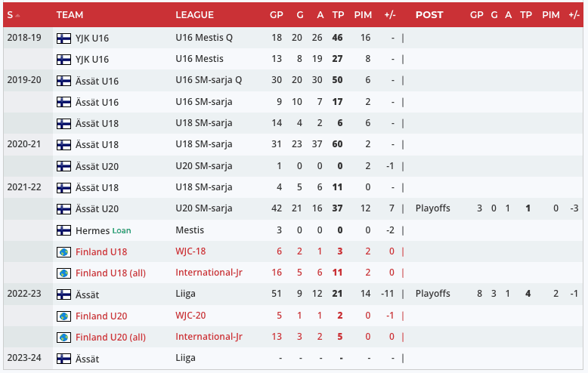Viewport: 588px width, 373px height.
Task: Click the TEAM column header
Action: (70, 14)
